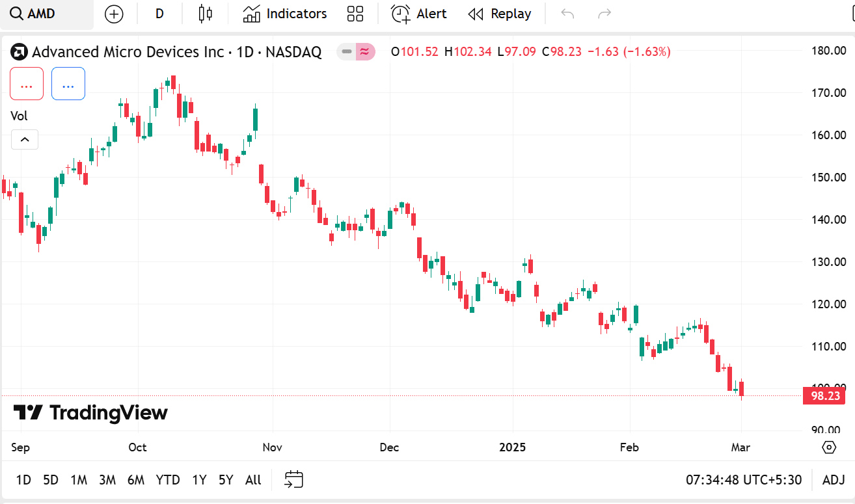855x504 pixels.
Task: Select the 5Y time range
Action: pyautogui.click(x=226, y=481)
